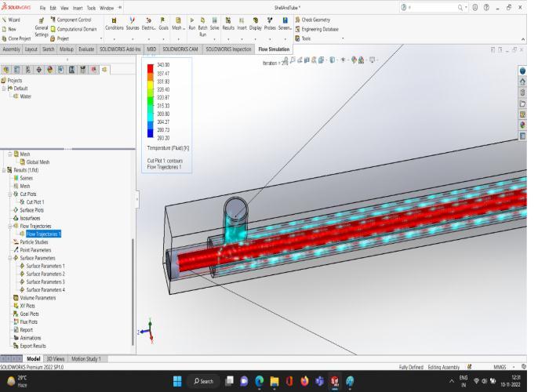549x392 pixels.
Task: Open the search box dropdown arrow
Action: tap(466, 7)
